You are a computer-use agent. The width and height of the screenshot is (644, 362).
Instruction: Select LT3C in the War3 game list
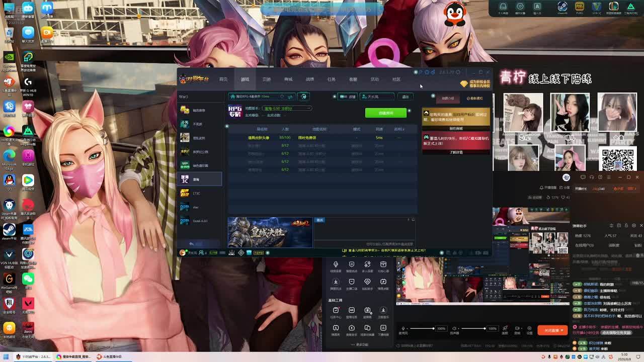pyautogui.click(x=200, y=193)
